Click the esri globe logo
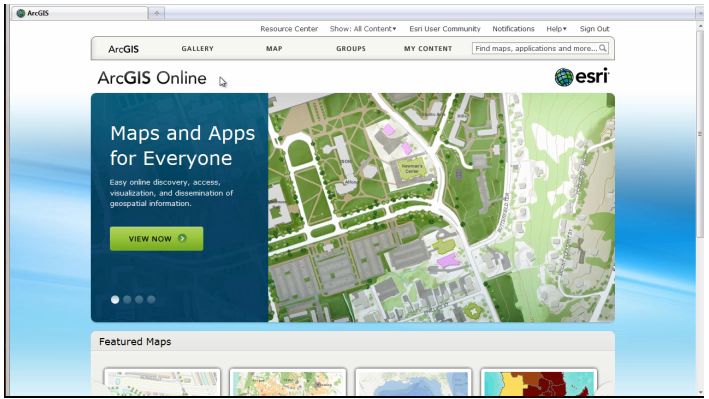The image size is (709, 399). point(564,77)
